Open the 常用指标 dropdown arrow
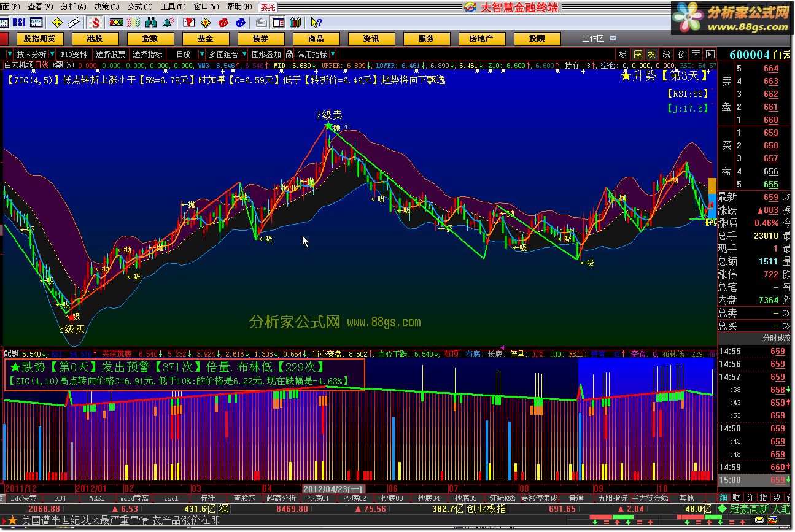The width and height of the screenshot is (795, 532). [333, 55]
